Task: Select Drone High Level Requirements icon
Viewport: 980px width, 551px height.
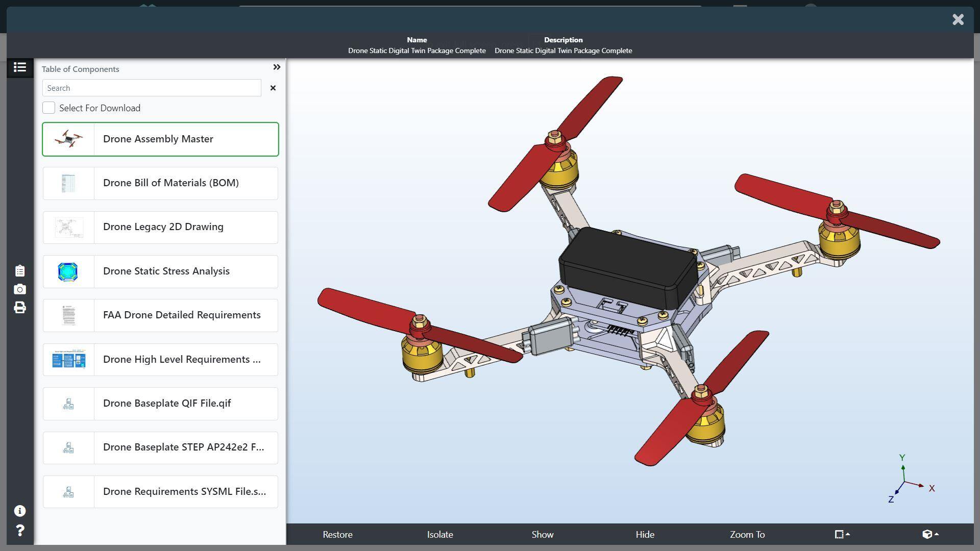Action: pos(67,359)
